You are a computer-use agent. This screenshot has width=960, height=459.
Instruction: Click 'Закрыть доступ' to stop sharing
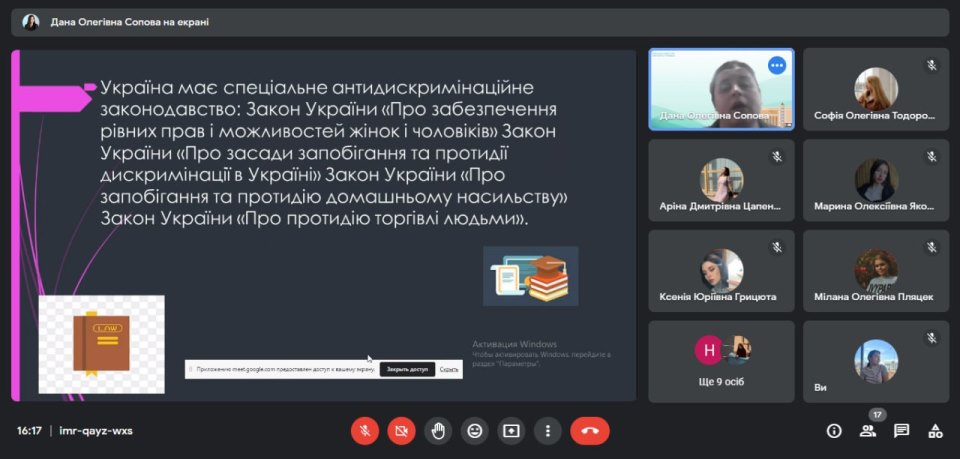pyautogui.click(x=407, y=370)
